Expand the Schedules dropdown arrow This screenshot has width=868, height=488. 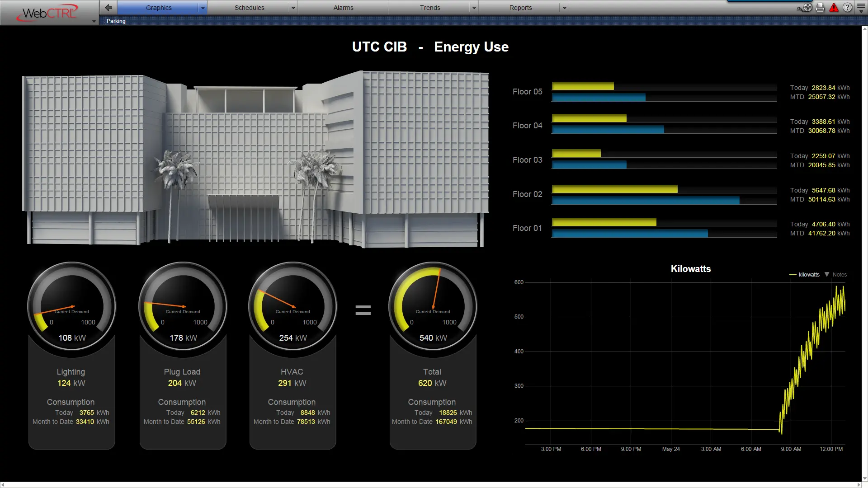pyautogui.click(x=293, y=8)
